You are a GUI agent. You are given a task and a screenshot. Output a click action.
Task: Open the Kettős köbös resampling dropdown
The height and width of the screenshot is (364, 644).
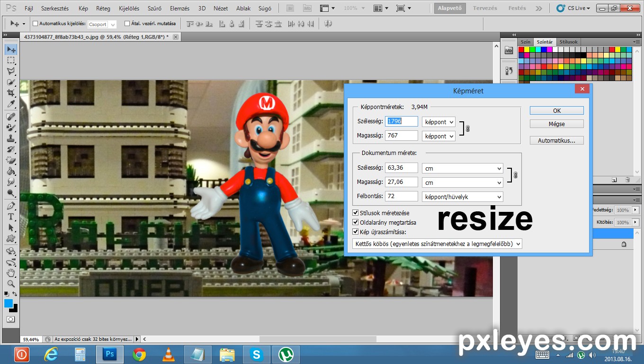(x=437, y=244)
